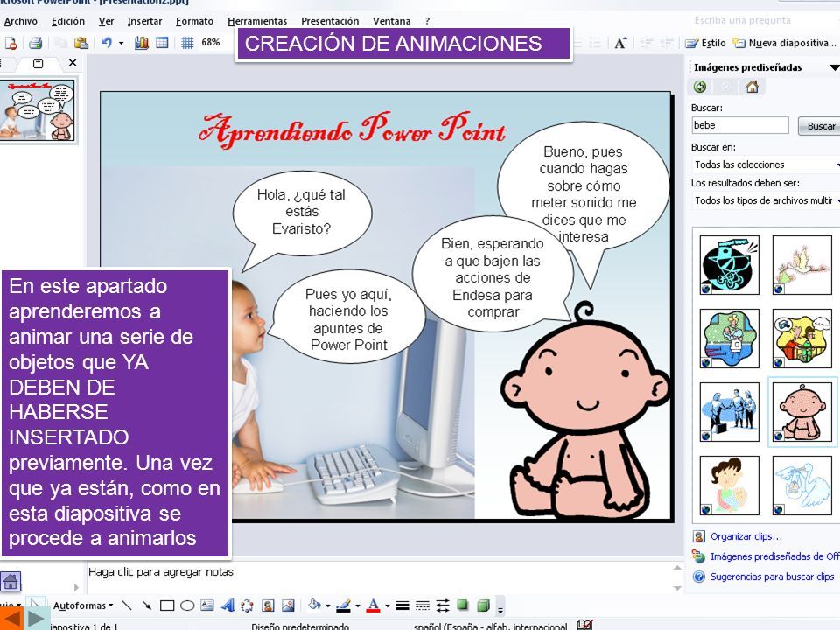Open the Presentación menu
Viewport: 840px width, 630px height.
point(330,21)
